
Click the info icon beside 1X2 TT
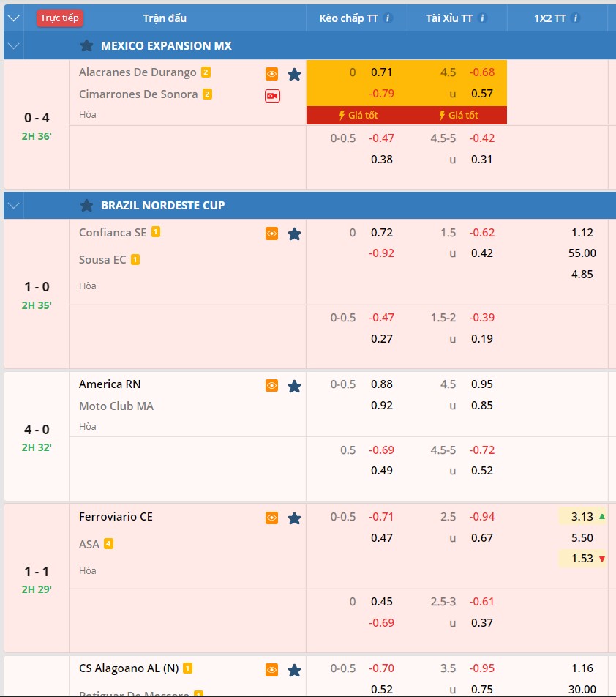click(576, 18)
